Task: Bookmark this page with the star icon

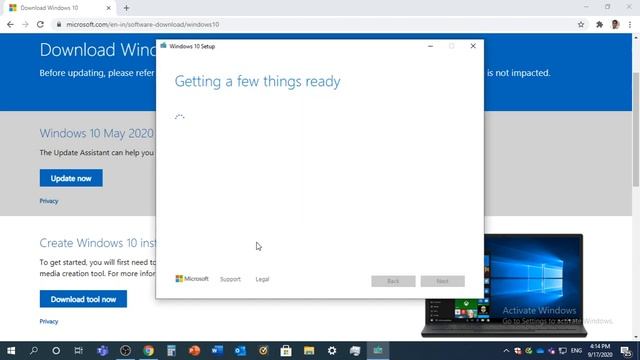Action: tap(581, 24)
